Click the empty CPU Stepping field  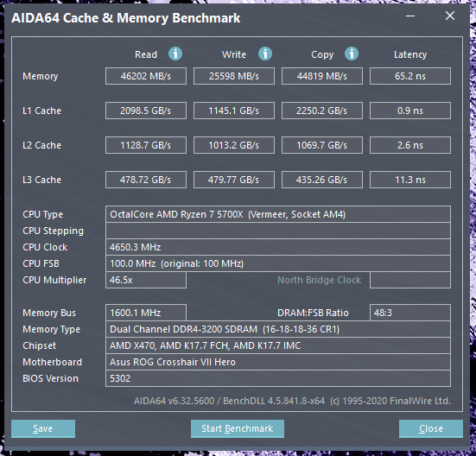click(278, 231)
